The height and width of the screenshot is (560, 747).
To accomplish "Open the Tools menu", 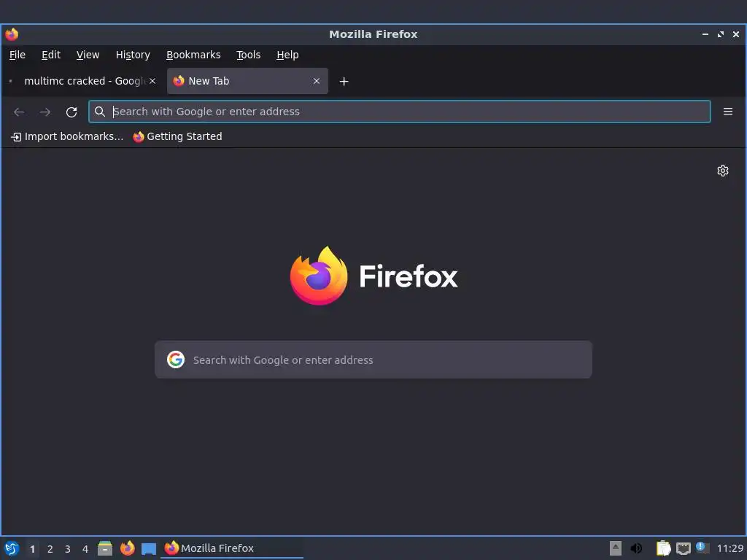I will point(248,55).
